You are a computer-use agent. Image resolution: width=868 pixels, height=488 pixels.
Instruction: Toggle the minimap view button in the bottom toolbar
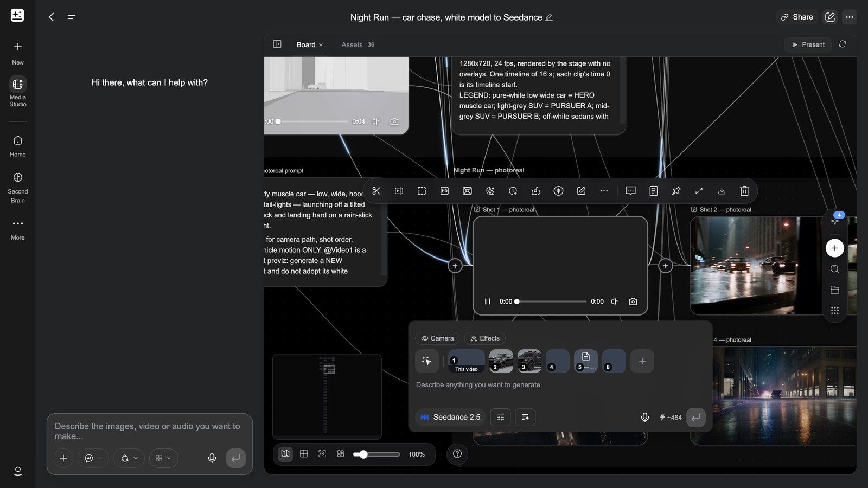pyautogui.click(x=285, y=454)
